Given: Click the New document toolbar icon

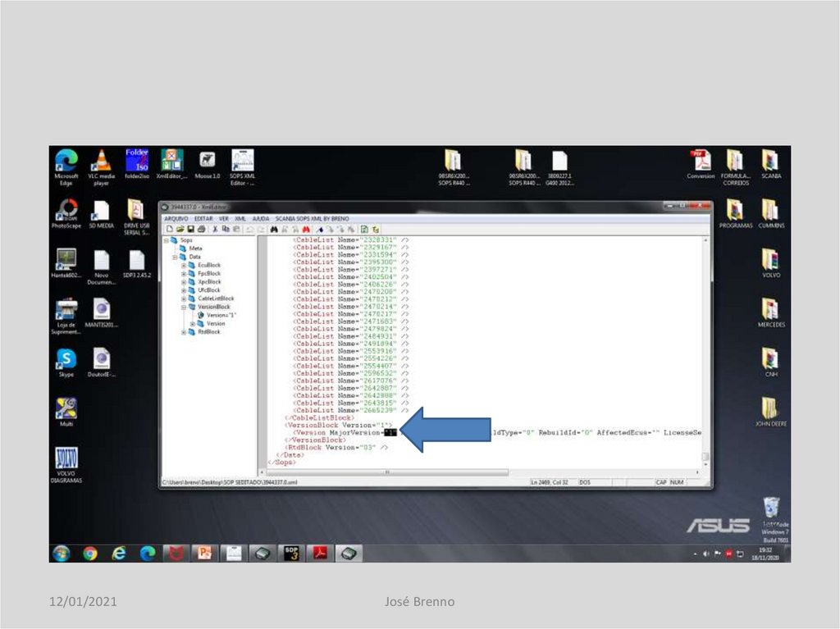Looking at the screenshot, I should (170, 230).
